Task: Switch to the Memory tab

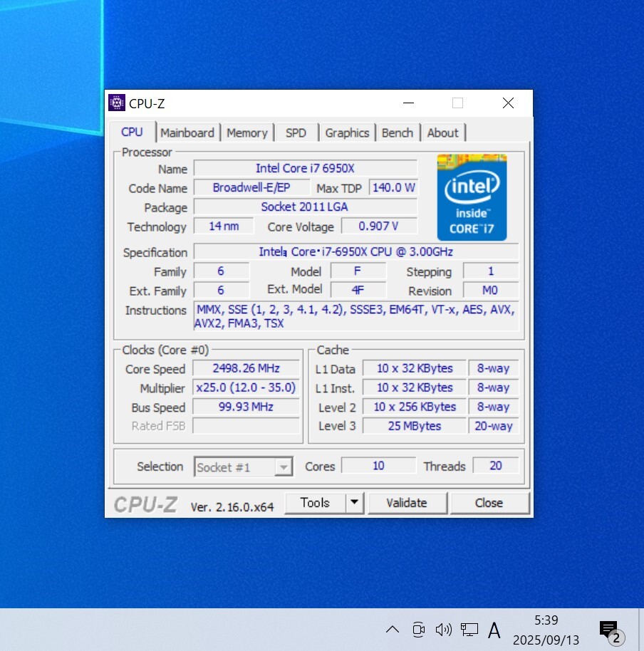Action: (247, 133)
